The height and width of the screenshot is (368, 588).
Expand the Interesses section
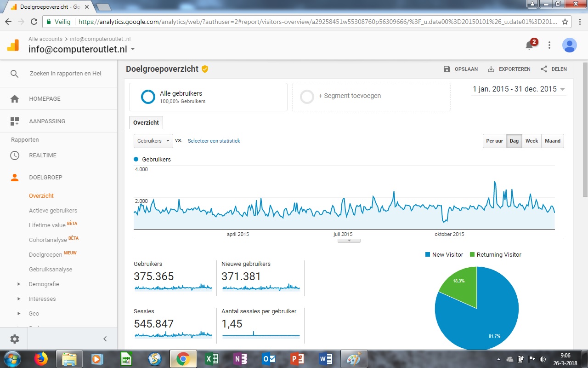[x=19, y=299]
